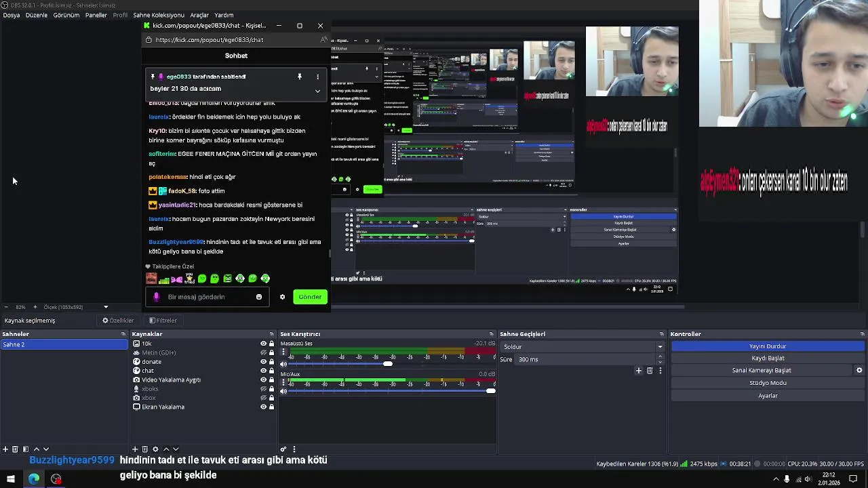Open the audio mixer three-dot menu

[294, 449]
